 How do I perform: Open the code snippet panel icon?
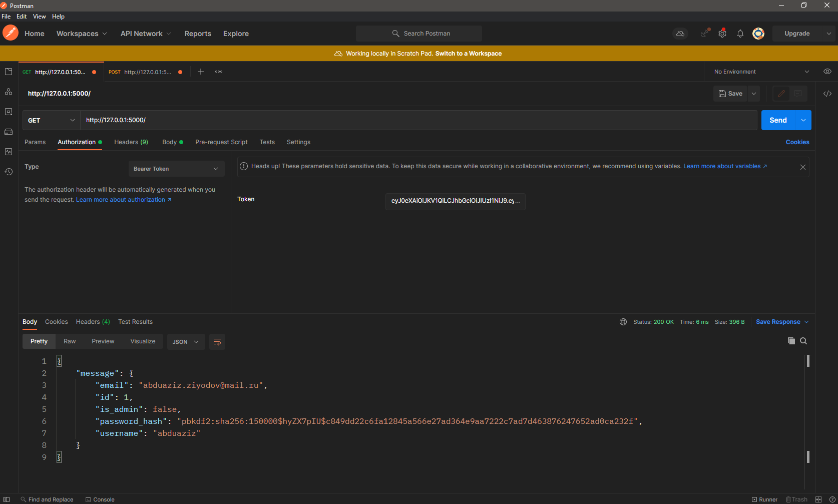tap(827, 94)
